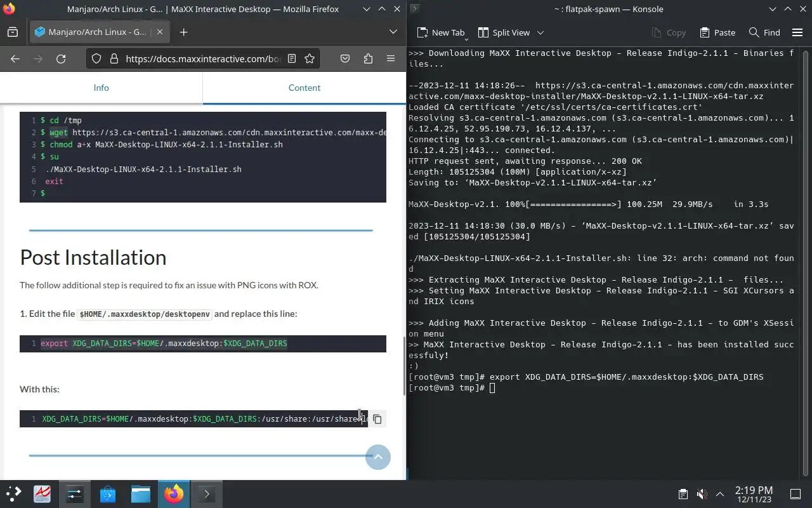812x508 pixels.
Task: Switch to the Content tab on the page
Action: click(304, 88)
